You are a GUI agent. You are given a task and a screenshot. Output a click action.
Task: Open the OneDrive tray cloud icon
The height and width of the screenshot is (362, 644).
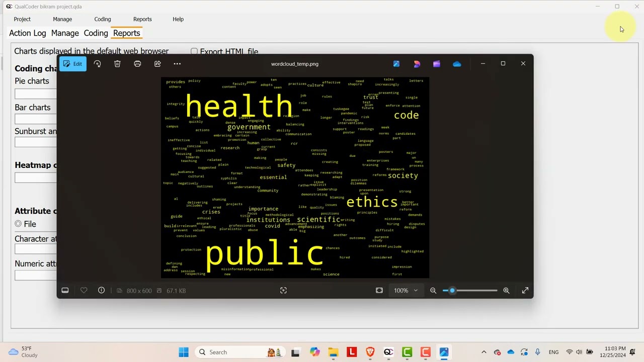point(511,352)
